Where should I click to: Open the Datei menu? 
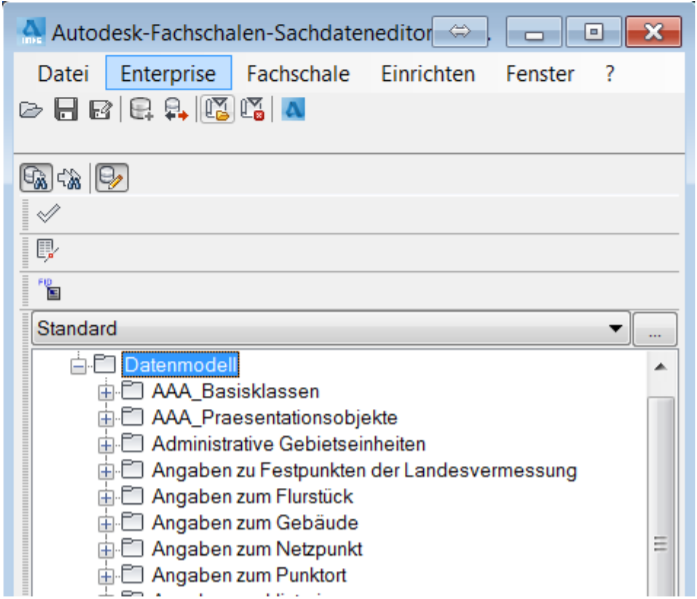63,74
